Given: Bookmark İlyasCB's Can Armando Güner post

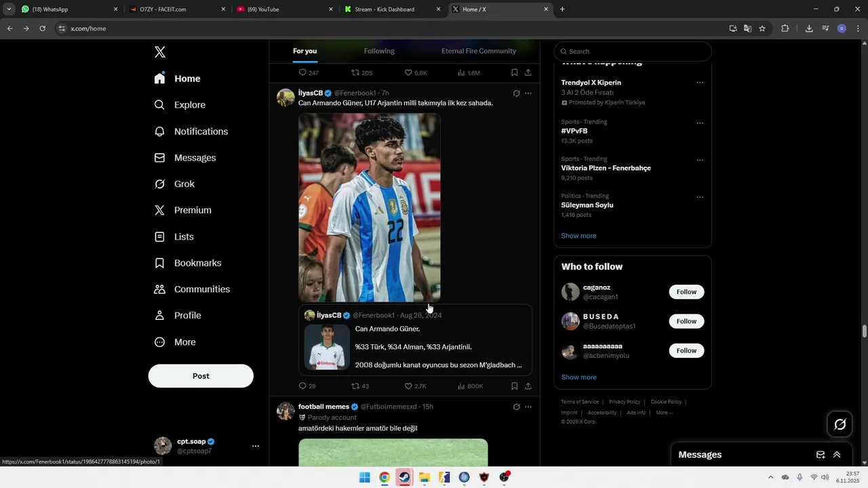Looking at the screenshot, I should [x=515, y=386].
